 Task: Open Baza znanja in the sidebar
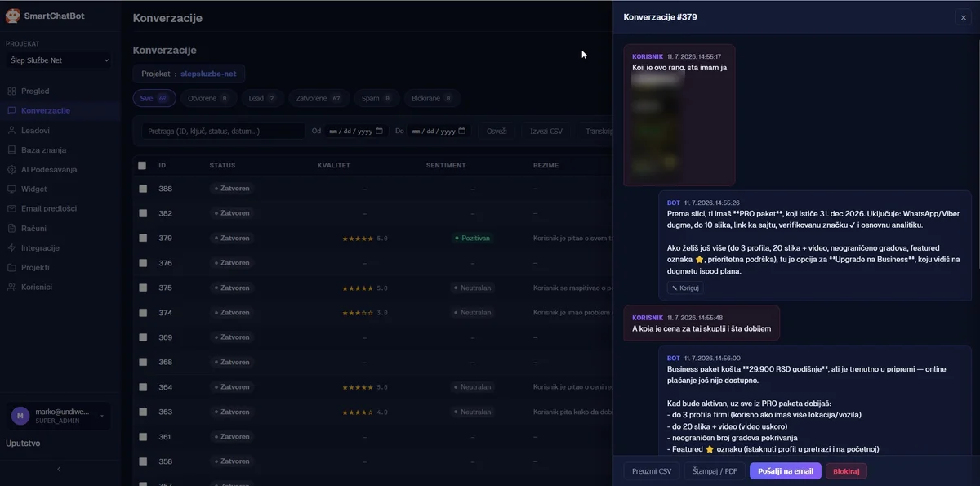click(x=44, y=149)
